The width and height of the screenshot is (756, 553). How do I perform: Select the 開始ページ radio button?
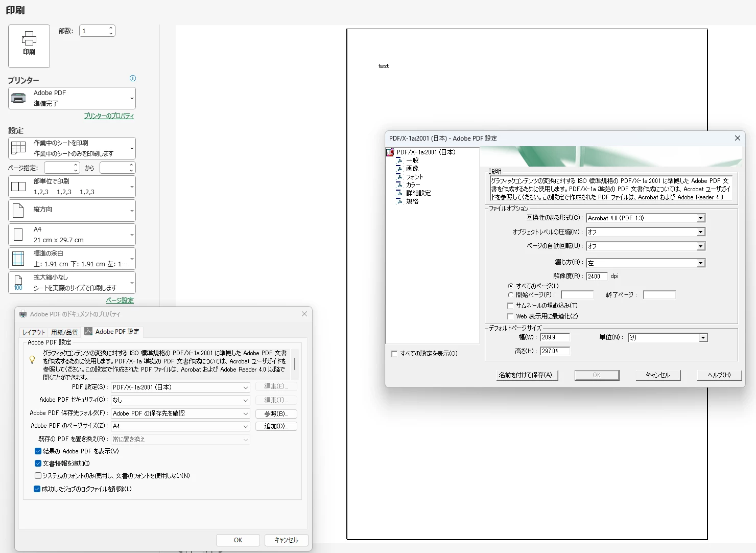(x=510, y=295)
